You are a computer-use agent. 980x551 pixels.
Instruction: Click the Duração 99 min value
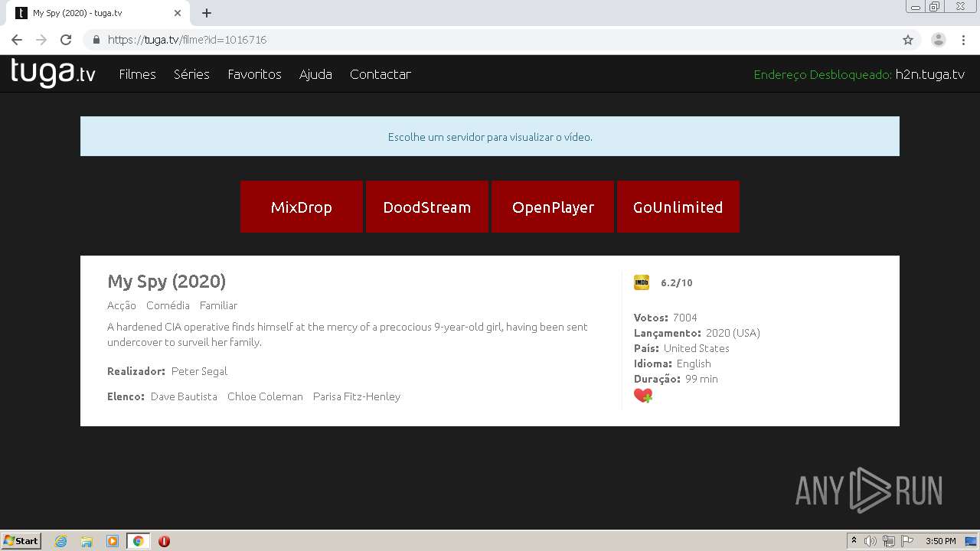(x=701, y=379)
